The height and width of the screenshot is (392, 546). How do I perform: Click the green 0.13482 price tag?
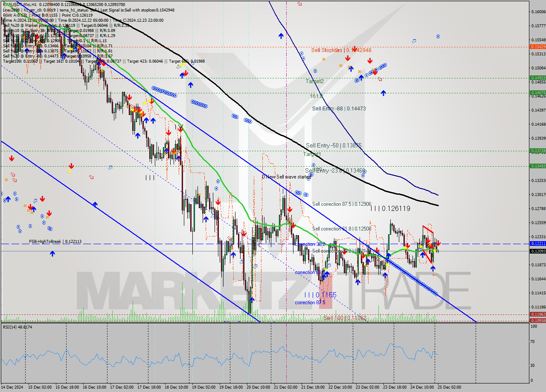coord(537,166)
